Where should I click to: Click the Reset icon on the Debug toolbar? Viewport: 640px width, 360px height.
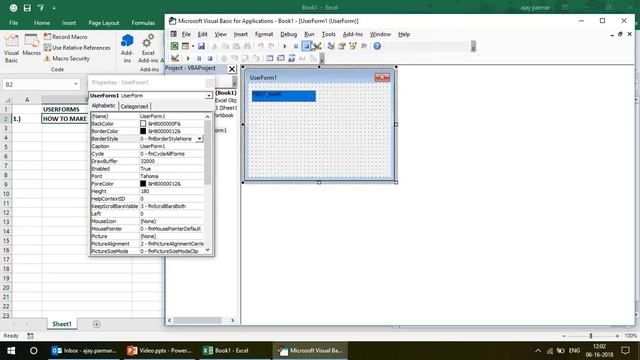pyautogui.click(x=210, y=58)
